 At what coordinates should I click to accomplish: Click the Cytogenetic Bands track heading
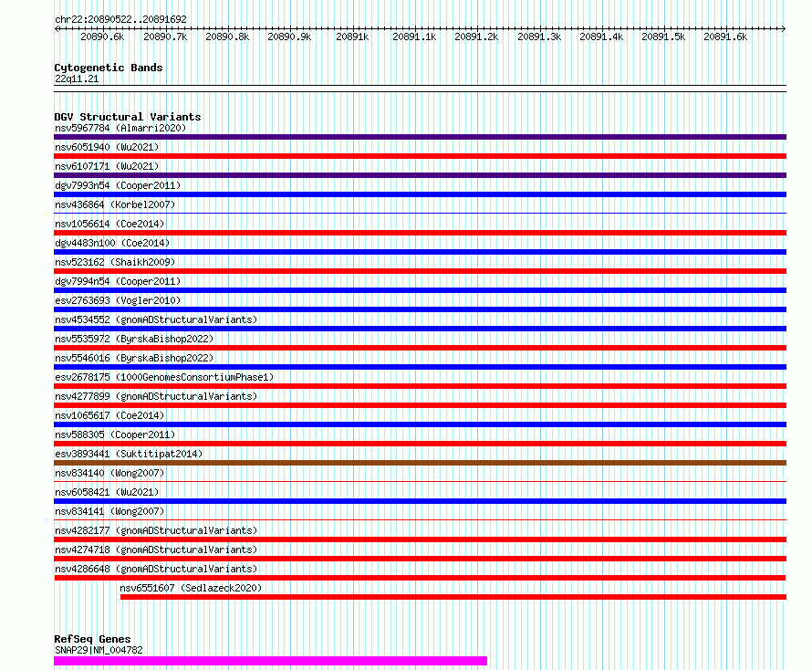point(109,68)
